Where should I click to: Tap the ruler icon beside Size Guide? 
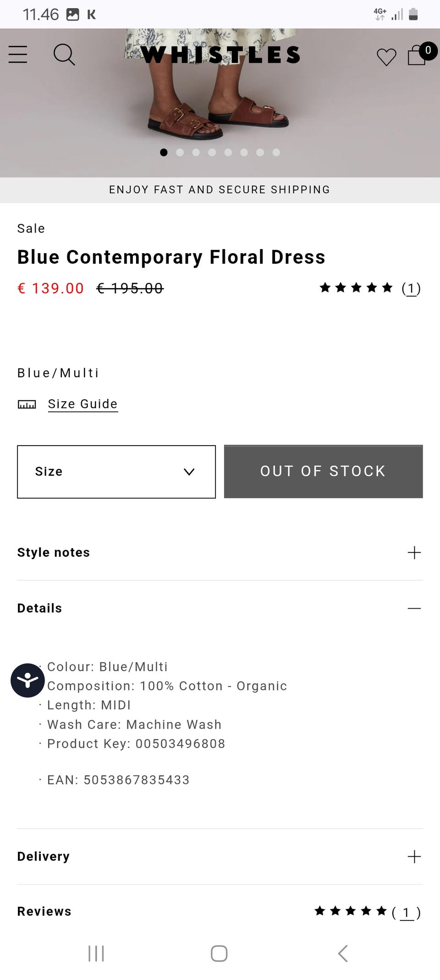pos(27,404)
